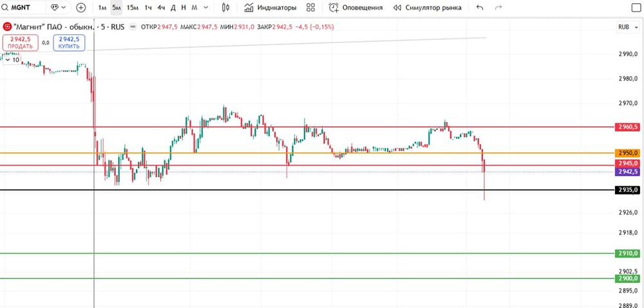Select the 15м timeframe
This screenshot has height=308, width=644.
pyautogui.click(x=132, y=7)
